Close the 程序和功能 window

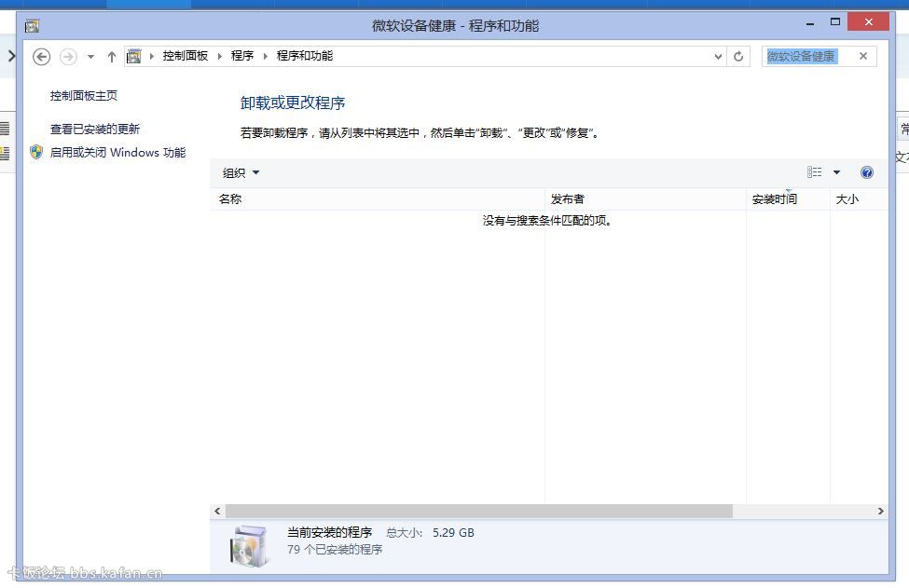[x=868, y=22]
